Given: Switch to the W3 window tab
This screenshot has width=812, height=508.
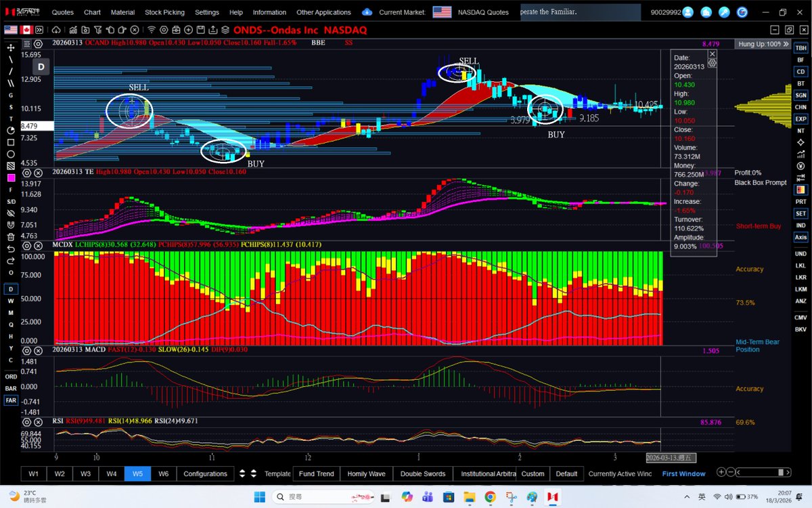Looking at the screenshot, I should click(x=85, y=473).
